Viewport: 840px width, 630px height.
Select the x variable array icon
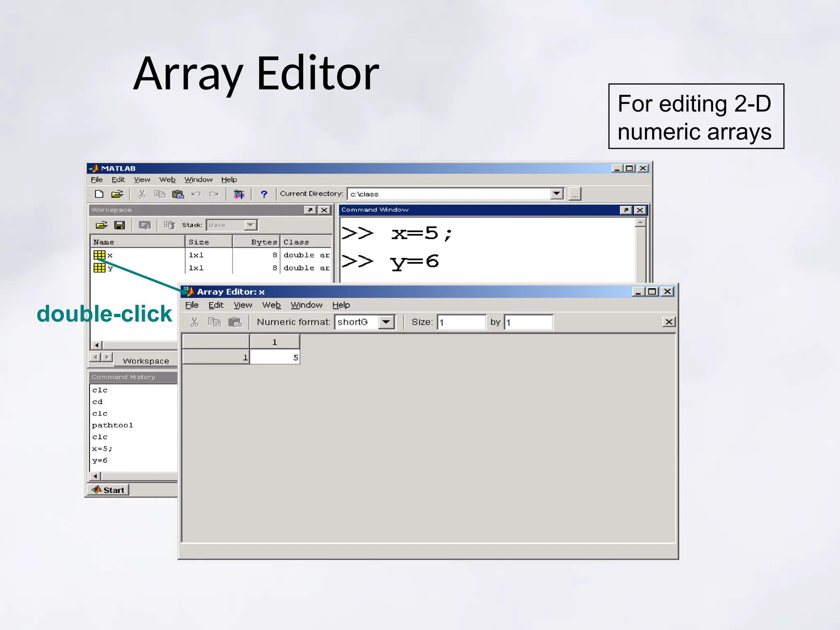pos(99,255)
